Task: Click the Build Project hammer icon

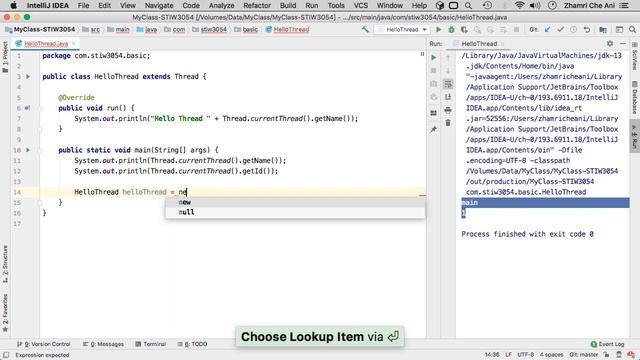Action: [365, 29]
